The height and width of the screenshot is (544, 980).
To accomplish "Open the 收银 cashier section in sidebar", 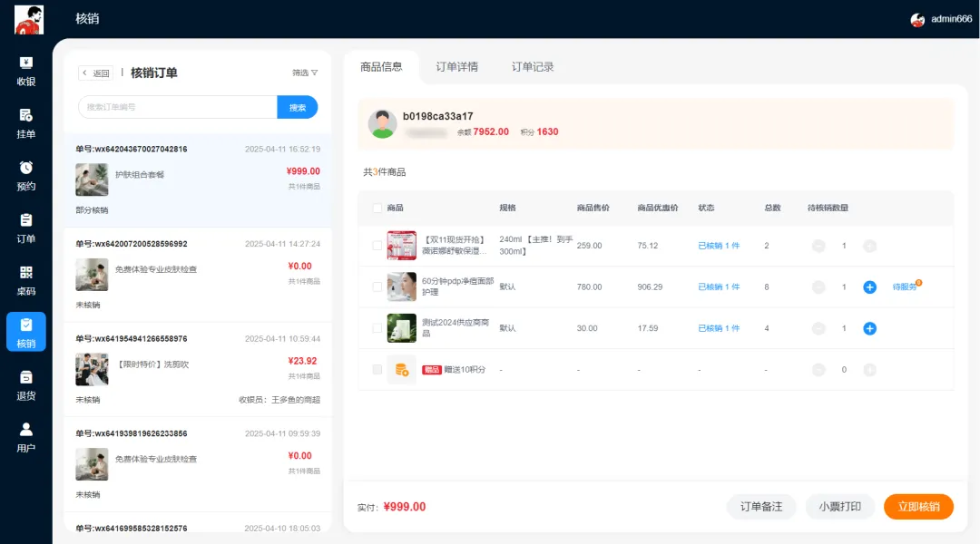I will [x=25, y=72].
